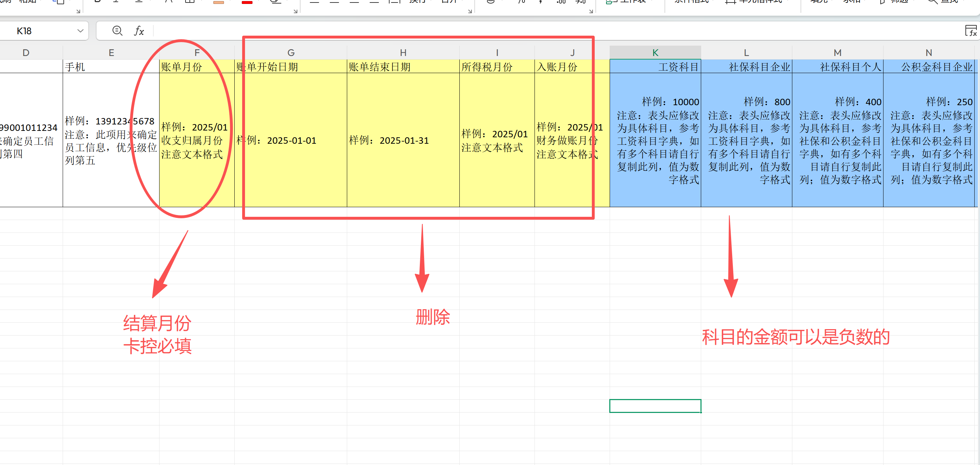Click the magnifier icon beside fx
The image size is (980, 465).
(117, 31)
